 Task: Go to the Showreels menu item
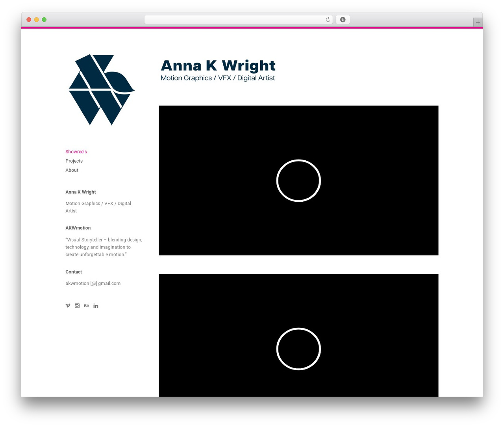point(76,152)
